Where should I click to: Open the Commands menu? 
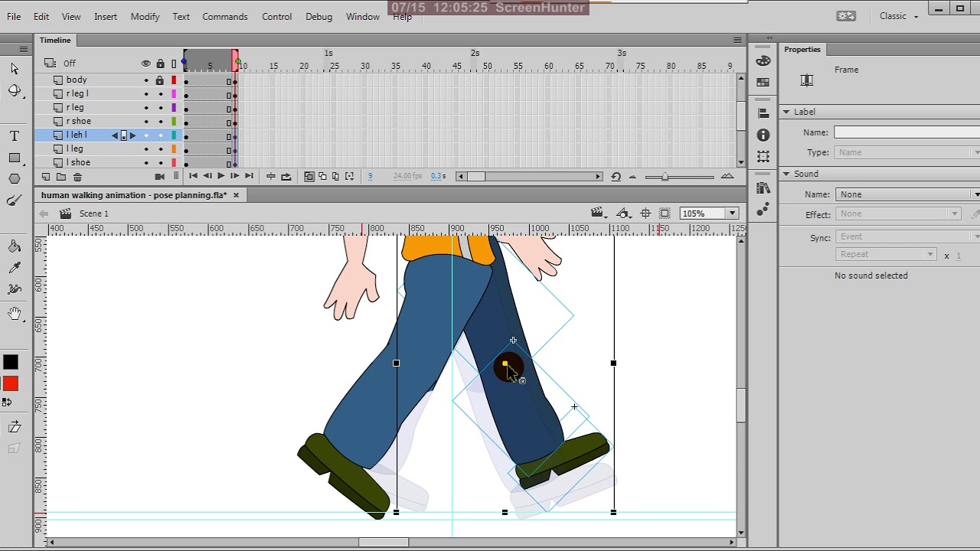[x=225, y=16]
